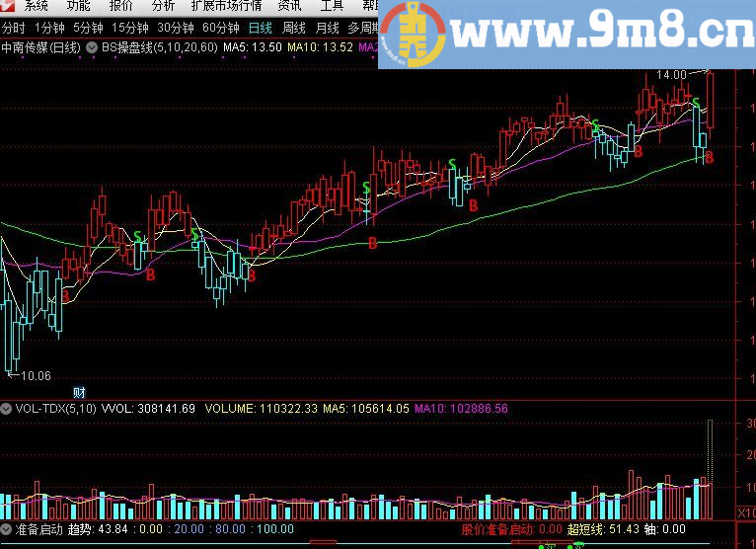This screenshot has height=549, width=756.
Task: Click the volume MA10: 102886.56 value
Action: pos(462,409)
